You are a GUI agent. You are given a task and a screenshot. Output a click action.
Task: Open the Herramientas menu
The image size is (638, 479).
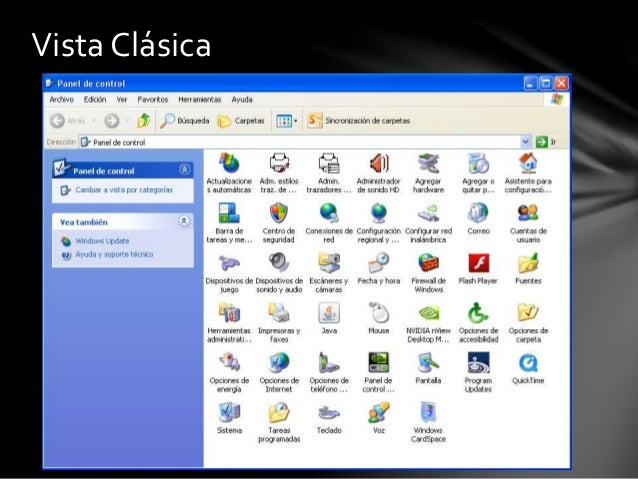(199, 99)
